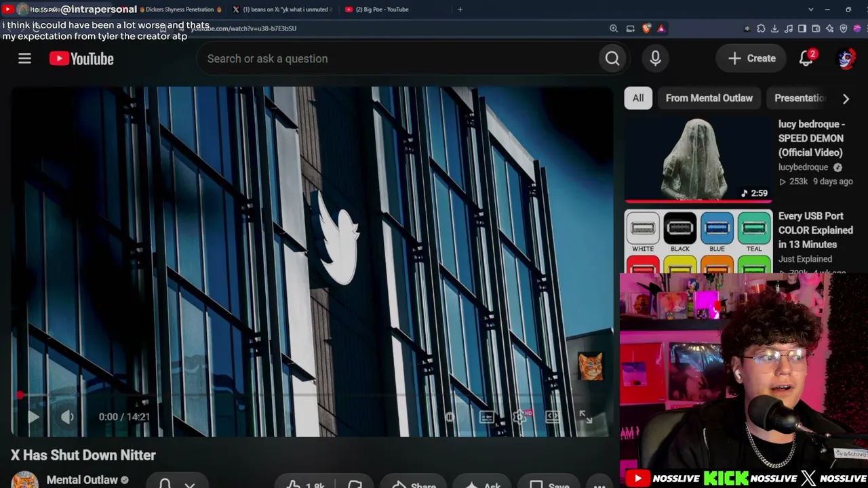
Task: Show more filter chips with arrow
Action: (x=846, y=98)
